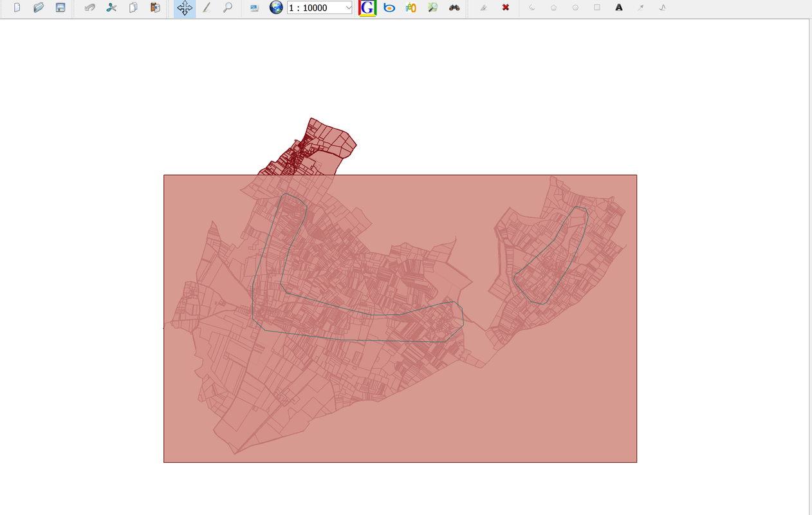Open the 1 : 10000 scale dropdown

[348, 8]
